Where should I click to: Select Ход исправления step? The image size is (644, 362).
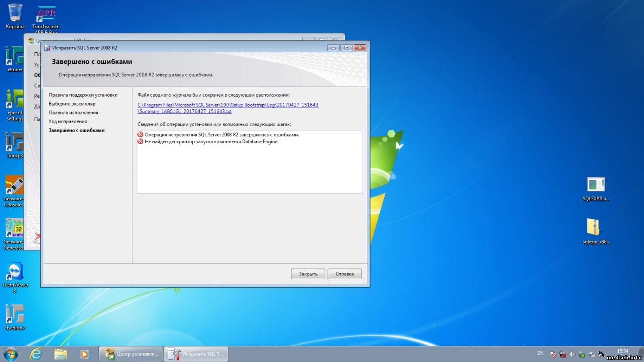click(x=68, y=121)
